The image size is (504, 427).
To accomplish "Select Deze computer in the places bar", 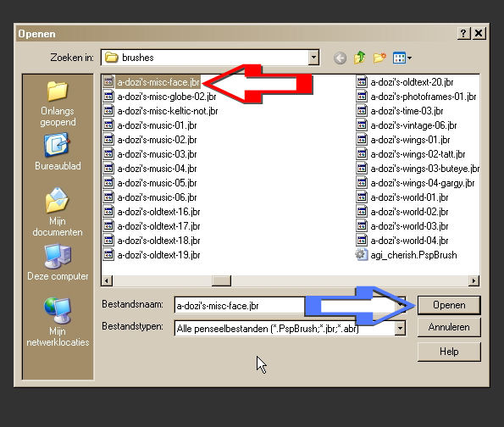I will point(58,263).
